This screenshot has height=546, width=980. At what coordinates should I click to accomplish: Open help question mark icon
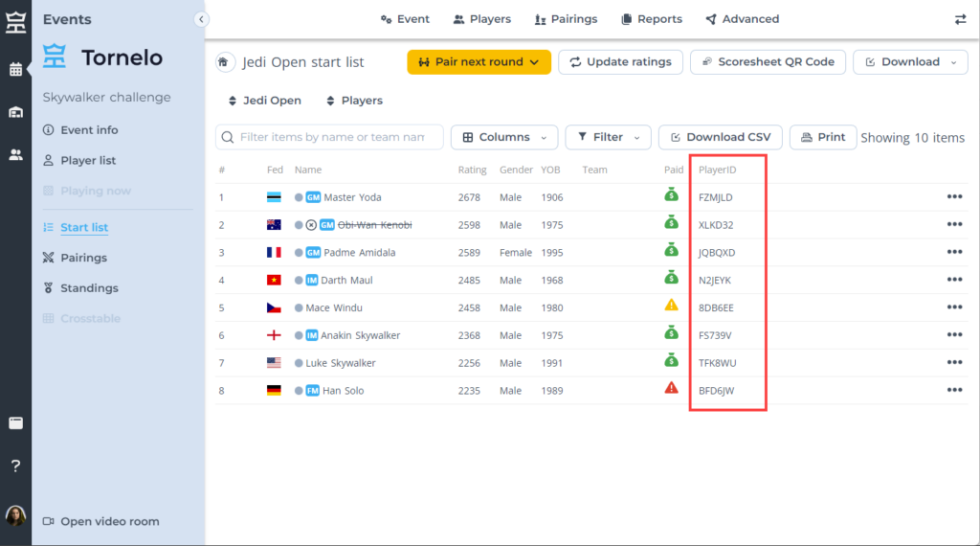[x=15, y=466]
